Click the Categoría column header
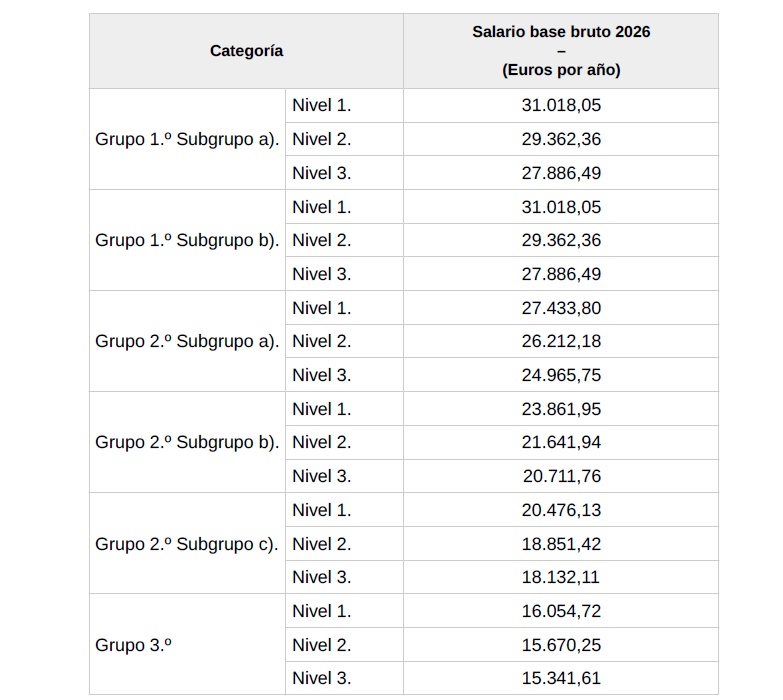783x700 pixels. (246, 51)
